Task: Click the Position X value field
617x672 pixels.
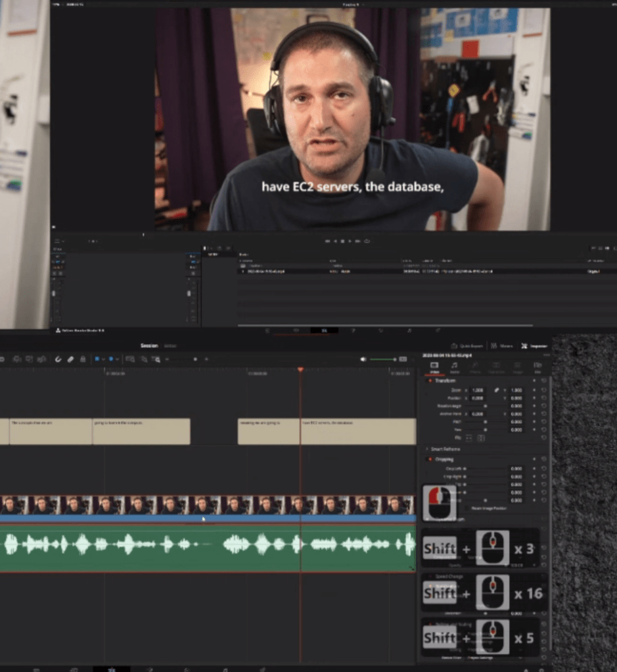Action: tap(478, 398)
